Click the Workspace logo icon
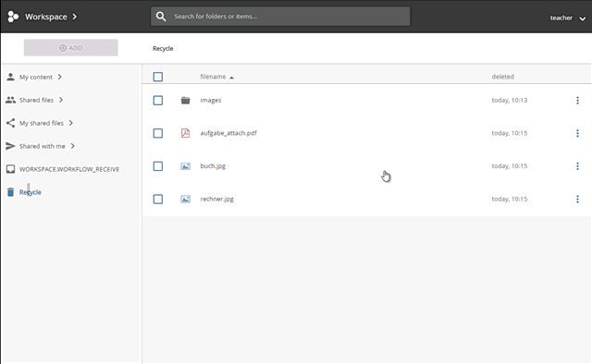The width and height of the screenshot is (592, 364). pos(13,17)
